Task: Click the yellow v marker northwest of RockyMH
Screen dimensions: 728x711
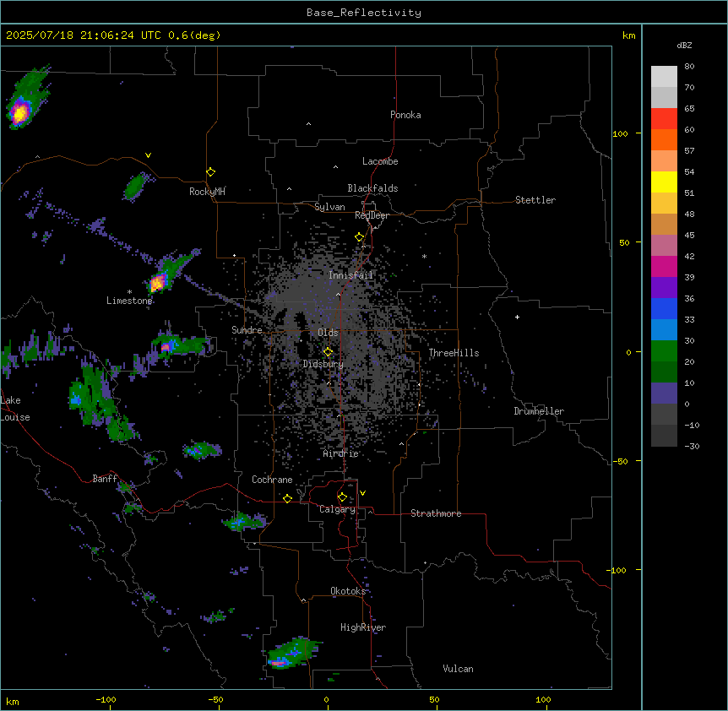Action: pyautogui.click(x=148, y=155)
